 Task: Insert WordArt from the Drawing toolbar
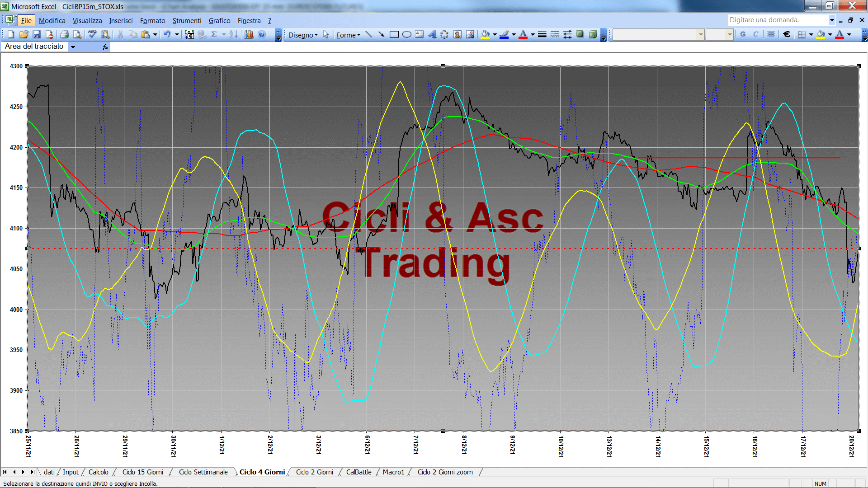coord(432,34)
